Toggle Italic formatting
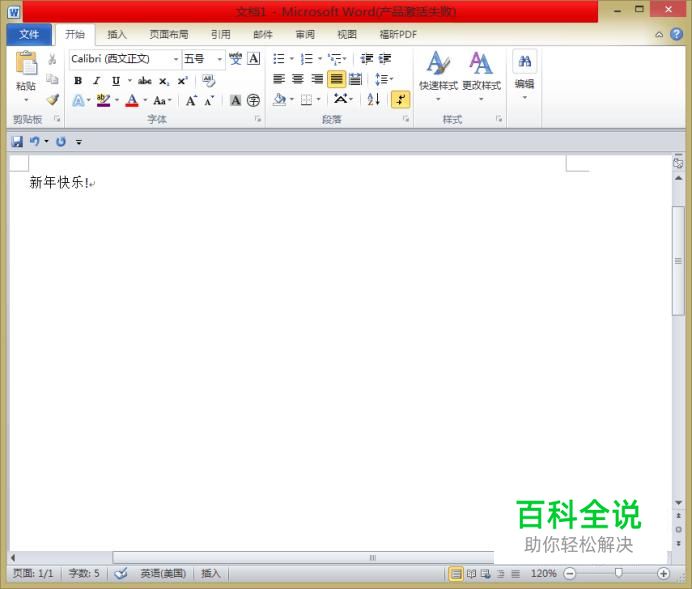Screen dimensions: 692x589 point(97,80)
